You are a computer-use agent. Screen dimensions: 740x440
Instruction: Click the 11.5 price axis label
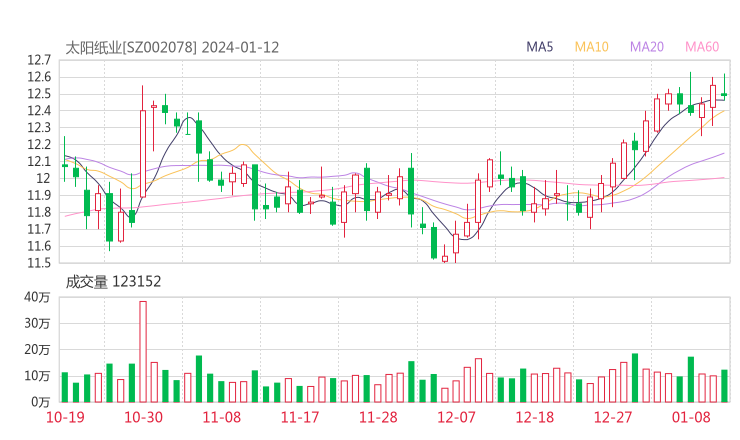39,263
